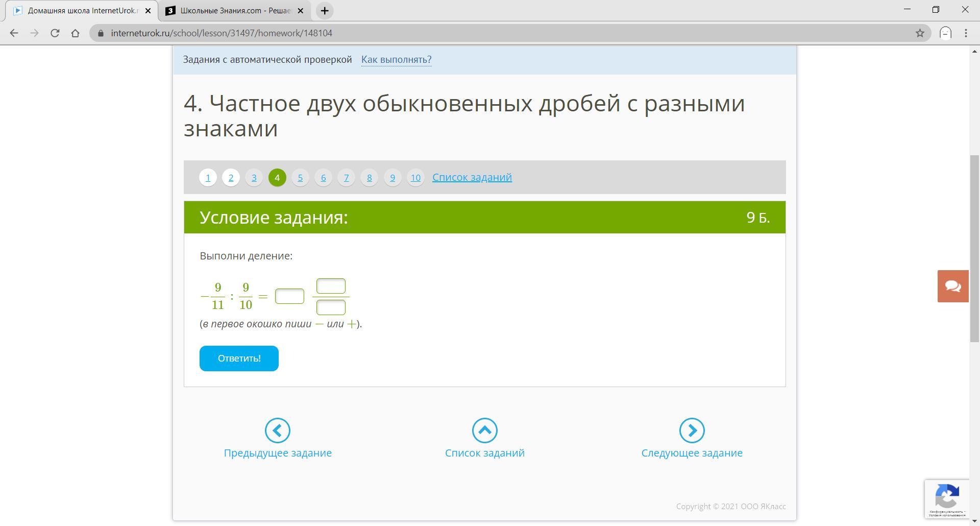Image resolution: width=980 pixels, height=526 pixels.
Task: Submit answer with the Ответить! button
Action: pos(239,358)
